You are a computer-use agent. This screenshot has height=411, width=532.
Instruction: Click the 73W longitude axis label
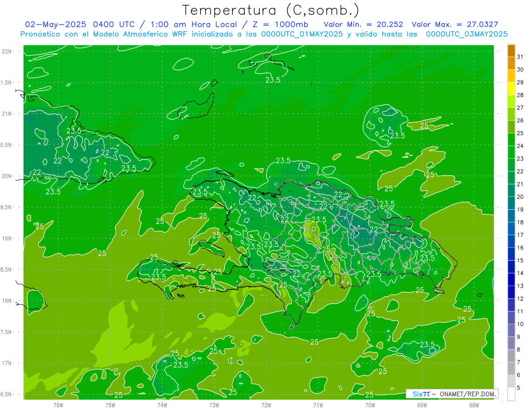click(x=214, y=405)
